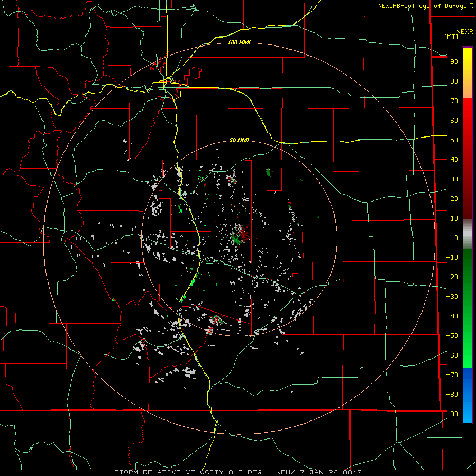Select the -30 scale value

coord(452,297)
